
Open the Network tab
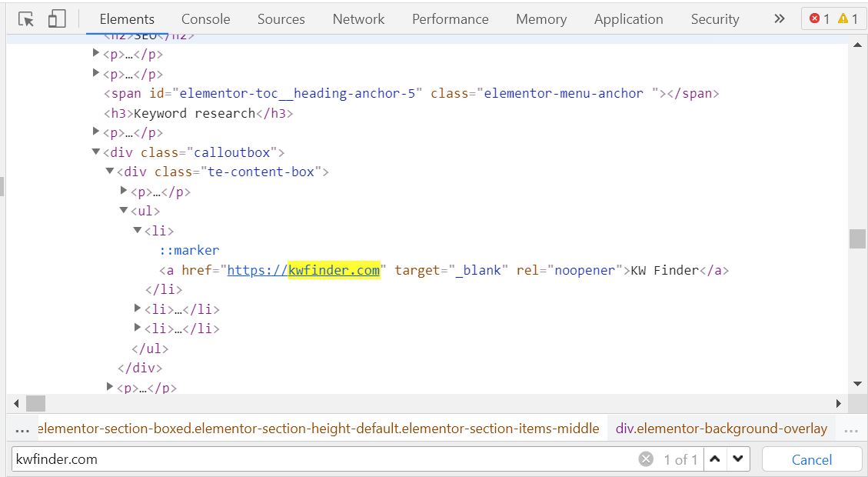[x=358, y=18]
